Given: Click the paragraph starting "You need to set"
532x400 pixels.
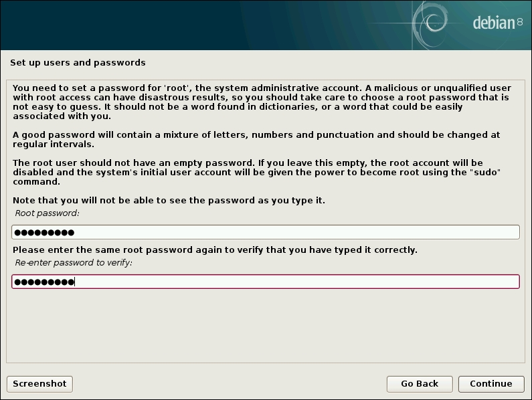Looking at the screenshot, I should tap(261, 102).
